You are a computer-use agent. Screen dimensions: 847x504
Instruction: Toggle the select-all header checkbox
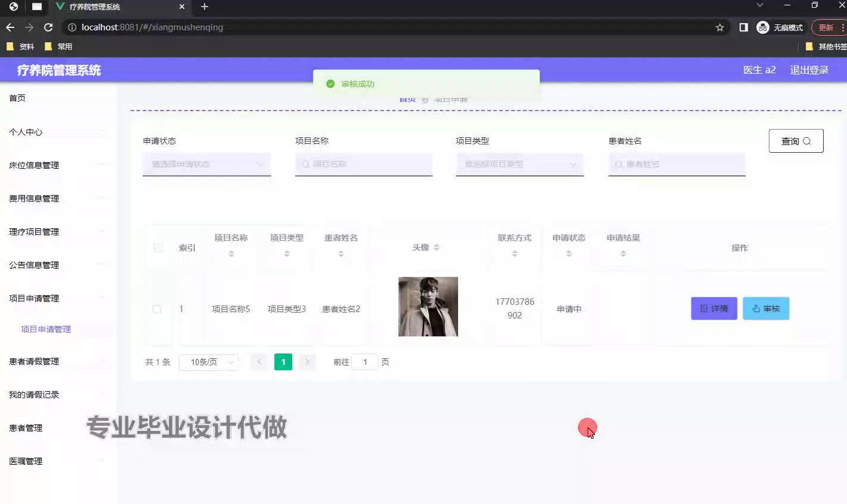(158, 248)
